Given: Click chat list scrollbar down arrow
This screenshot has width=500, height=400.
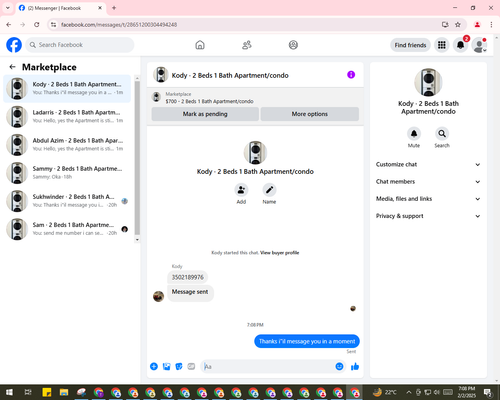Looking at the screenshot, I should click(x=137, y=239).
